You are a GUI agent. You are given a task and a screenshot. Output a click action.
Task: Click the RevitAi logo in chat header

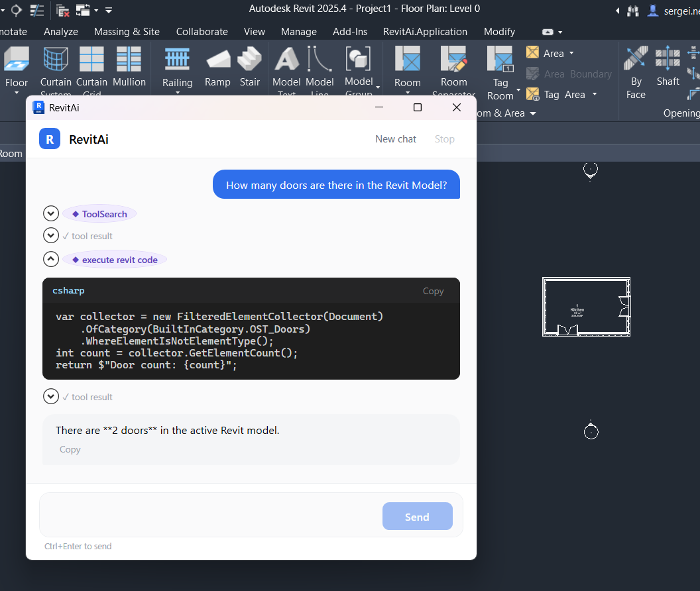tap(50, 139)
